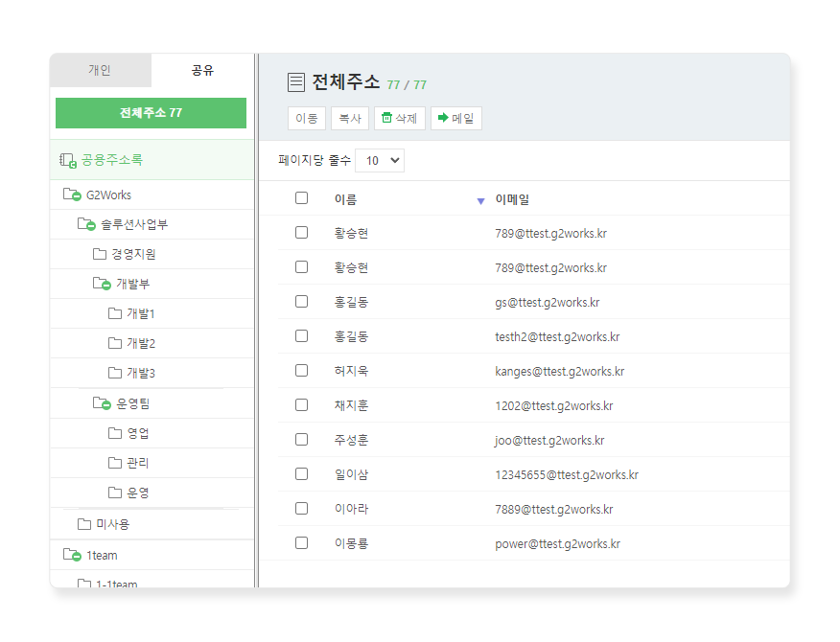Screen dimensions: 840x642
Task: Click the 공용주소록 address book icon
Action: tap(67, 160)
